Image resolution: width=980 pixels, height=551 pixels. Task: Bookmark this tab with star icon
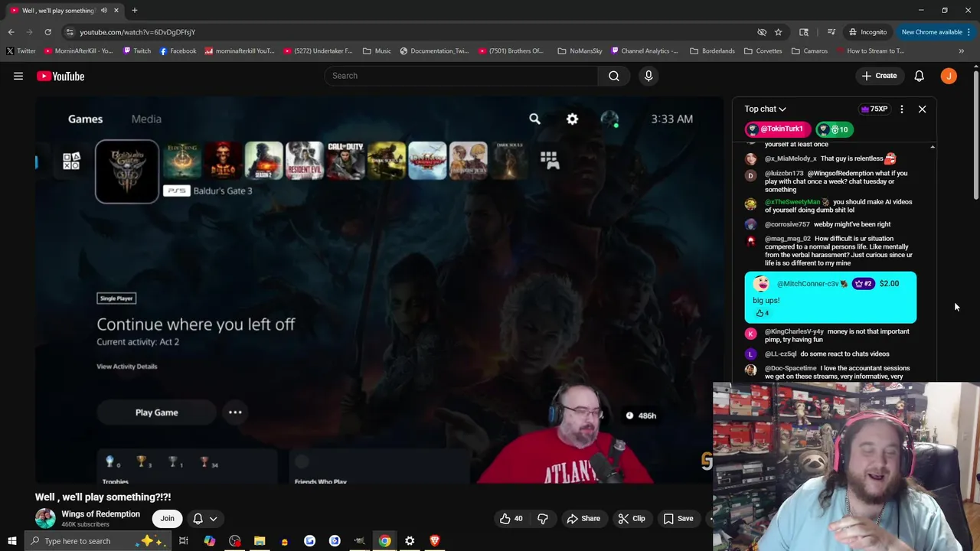[x=778, y=32]
